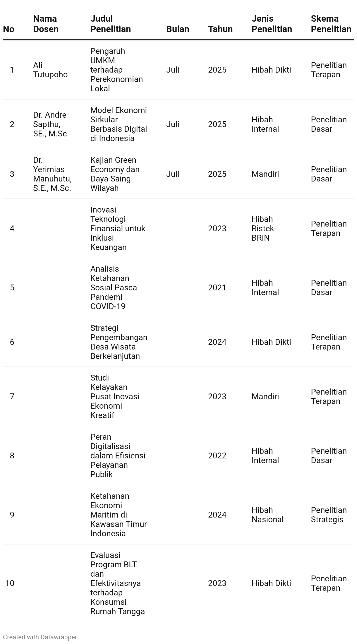Select year 2021 in row 5

(217, 287)
